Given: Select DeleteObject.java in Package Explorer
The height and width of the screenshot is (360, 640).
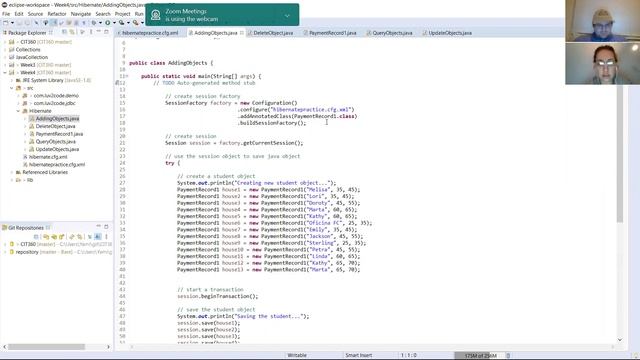Looking at the screenshot, I should 55,126.
